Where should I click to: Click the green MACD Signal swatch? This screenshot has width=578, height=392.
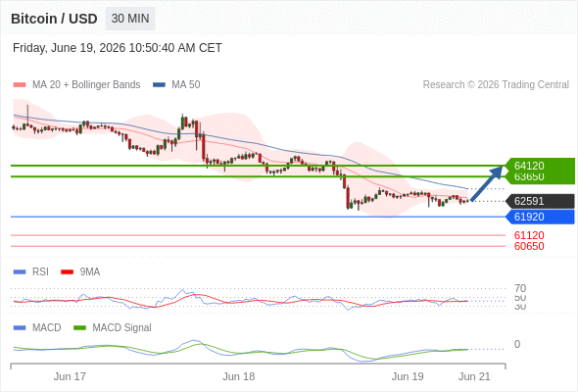[x=79, y=328]
